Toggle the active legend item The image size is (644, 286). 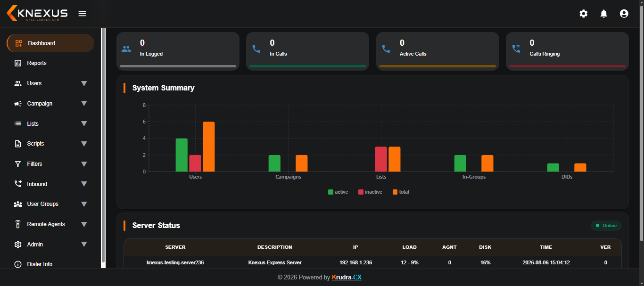pos(338,192)
